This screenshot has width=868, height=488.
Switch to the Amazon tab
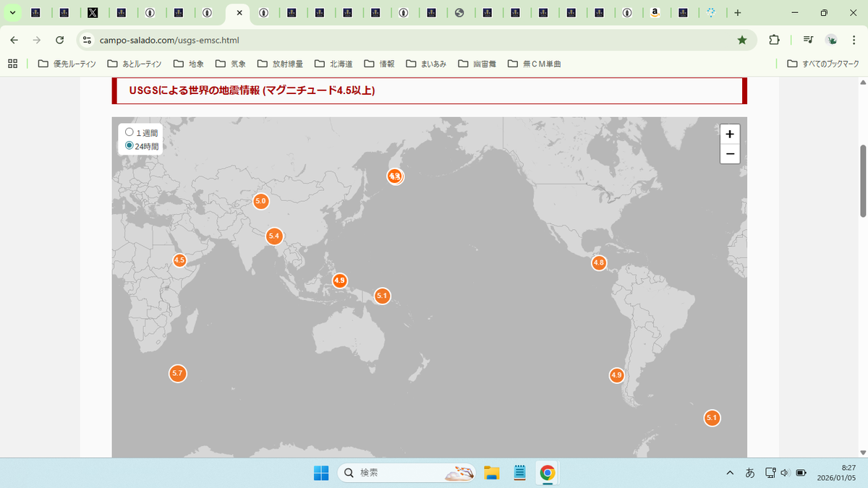pyautogui.click(x=656, y=12)
